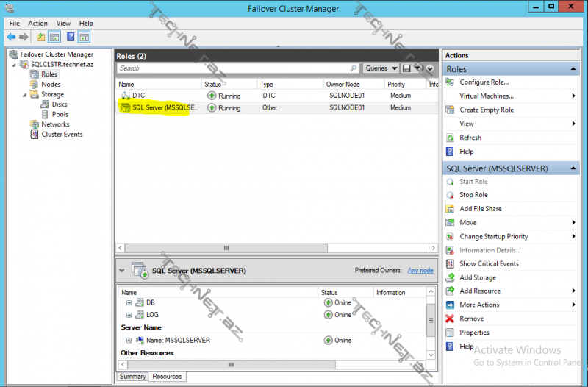Switch to the Summary tab

click(x=132, y=377)
